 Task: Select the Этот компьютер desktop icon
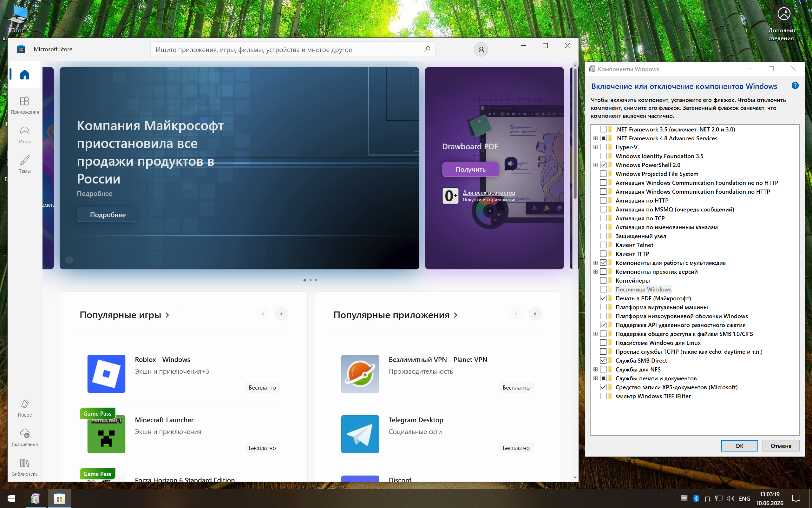click(17, 18)
